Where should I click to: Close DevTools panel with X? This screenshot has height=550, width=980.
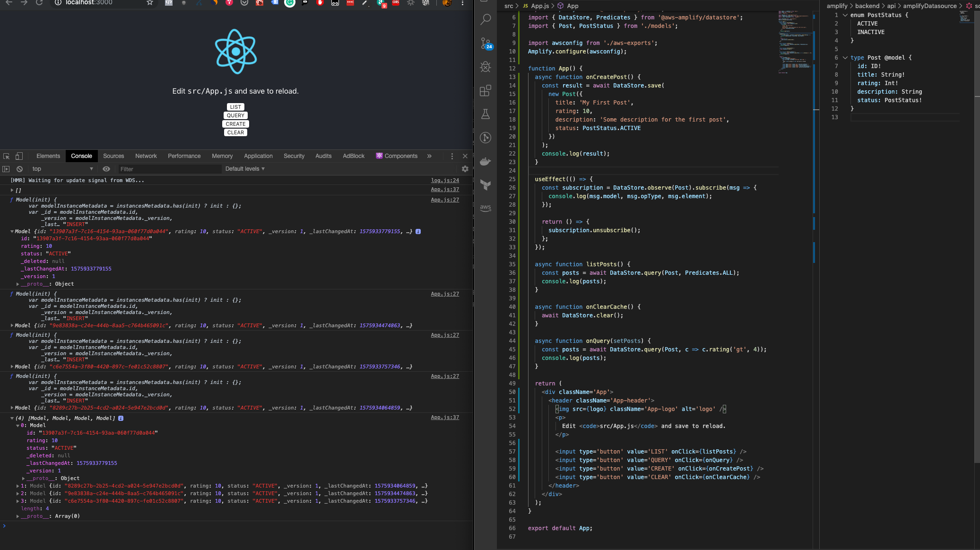[x=465, y=156]
